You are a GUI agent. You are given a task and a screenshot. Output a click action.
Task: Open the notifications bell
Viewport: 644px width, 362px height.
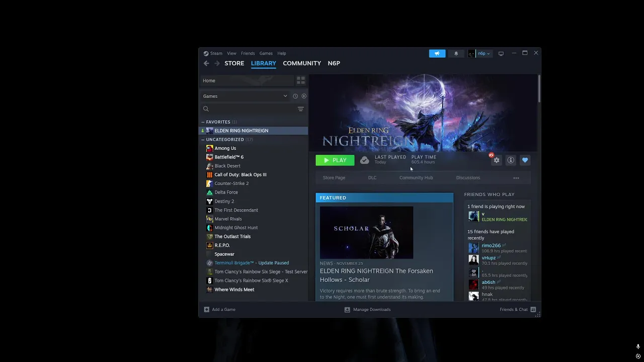[456, 53]
